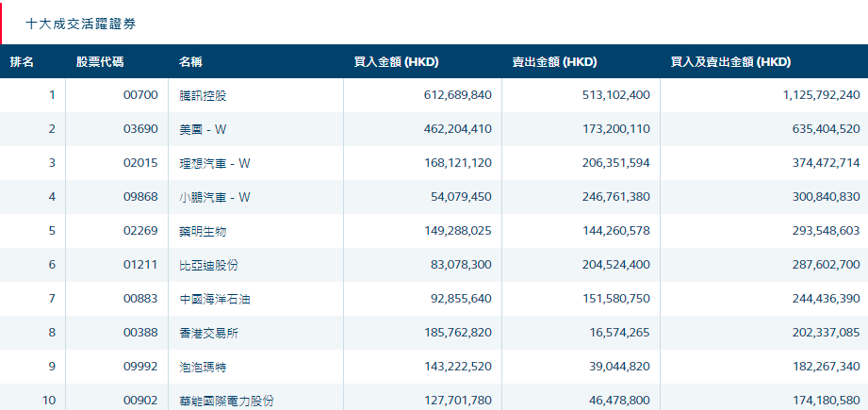Select stock code 00388
Screen dimensions: 868x410
(x=140, y=333)
